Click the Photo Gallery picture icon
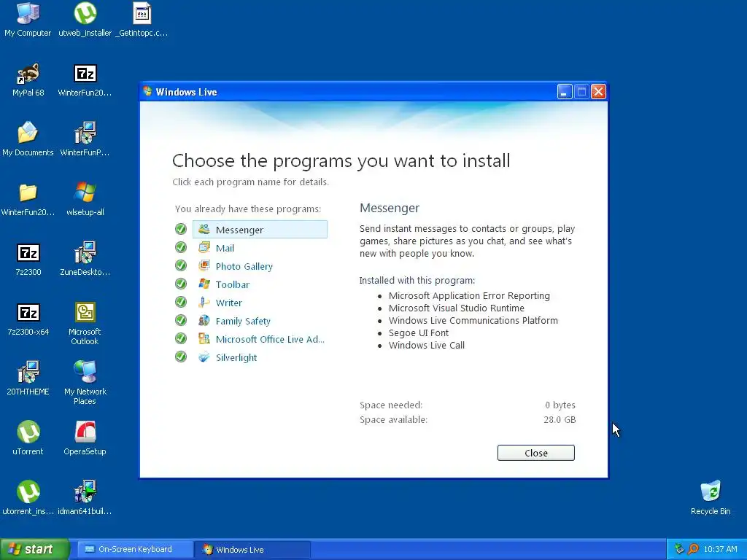 204,265
